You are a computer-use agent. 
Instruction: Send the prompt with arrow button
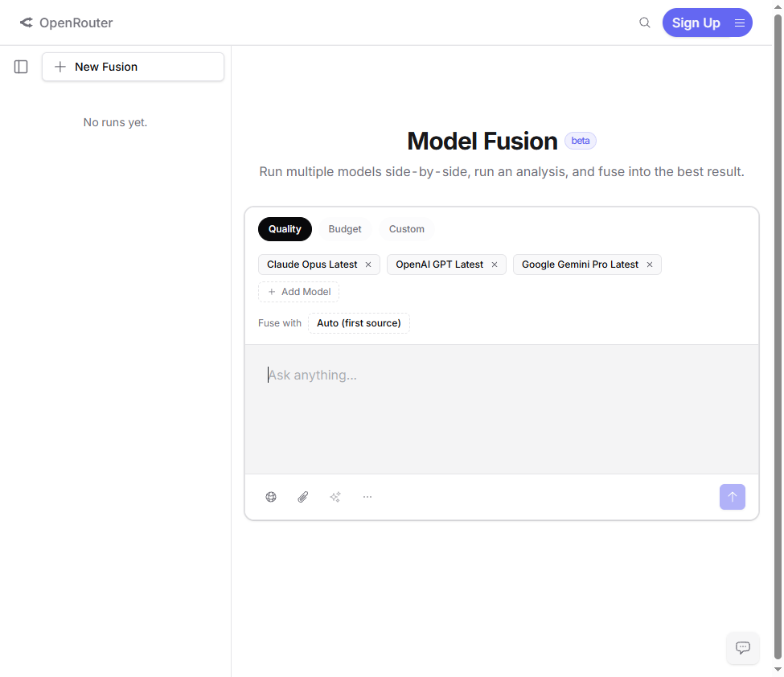(x=732, y=497)
